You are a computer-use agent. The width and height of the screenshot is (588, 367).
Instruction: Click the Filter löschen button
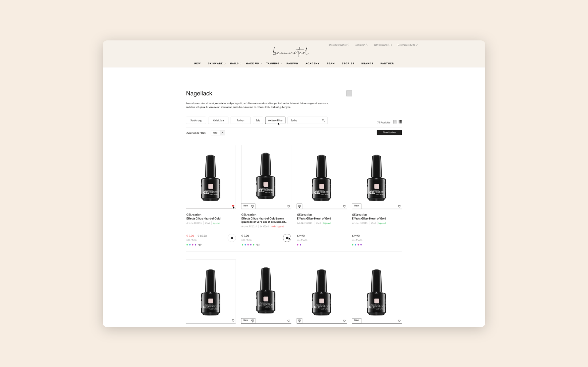(389, 132)
